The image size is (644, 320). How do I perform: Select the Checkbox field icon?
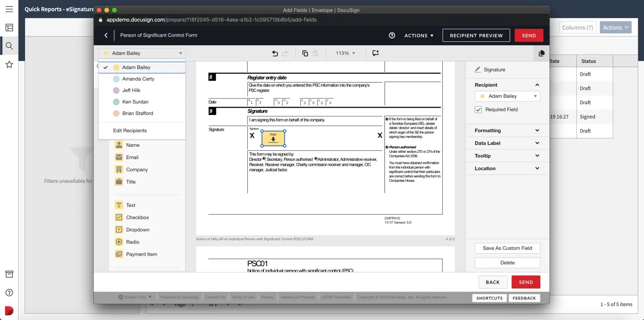[x=119, y=217]
